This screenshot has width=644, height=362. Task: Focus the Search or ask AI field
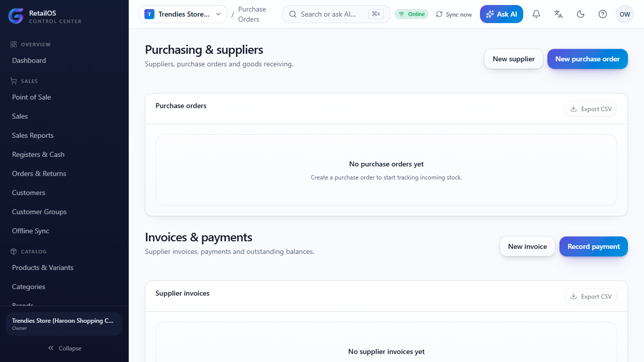[x=336, y=14]
